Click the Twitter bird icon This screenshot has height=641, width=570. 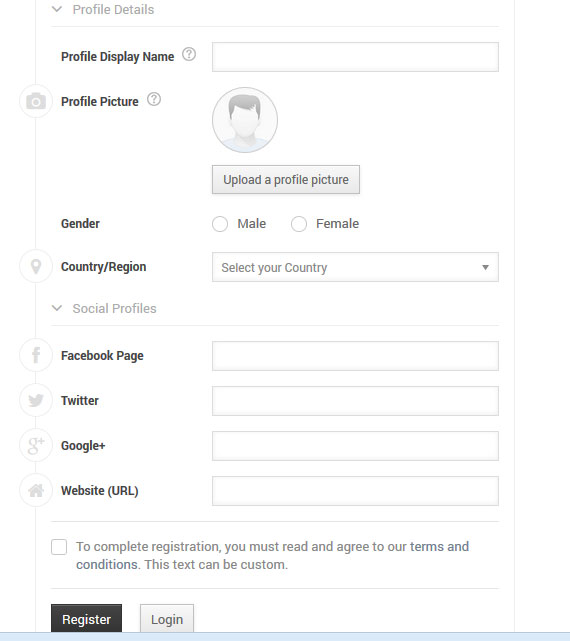[36, 400]
